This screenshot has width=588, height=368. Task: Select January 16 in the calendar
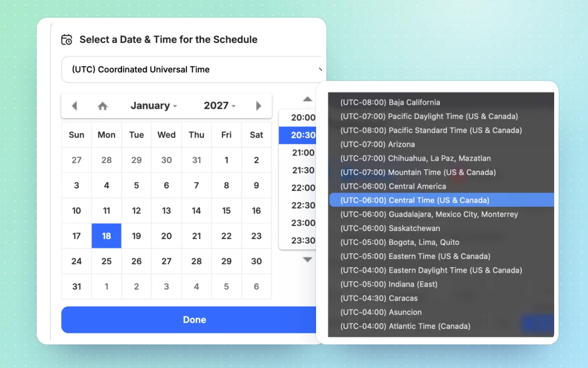click(256, 210)
